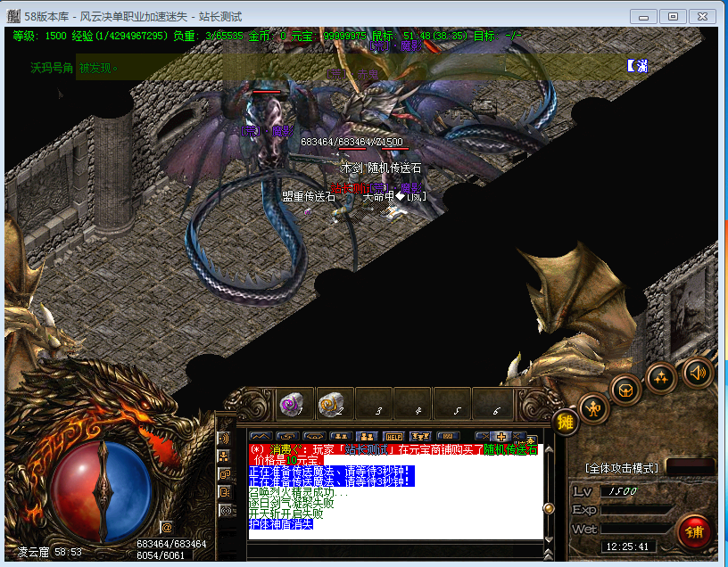Toggle the broadcast signal icon on chat sidebar
The width and height of the screenshot is (728, 567).
[225, 511]
